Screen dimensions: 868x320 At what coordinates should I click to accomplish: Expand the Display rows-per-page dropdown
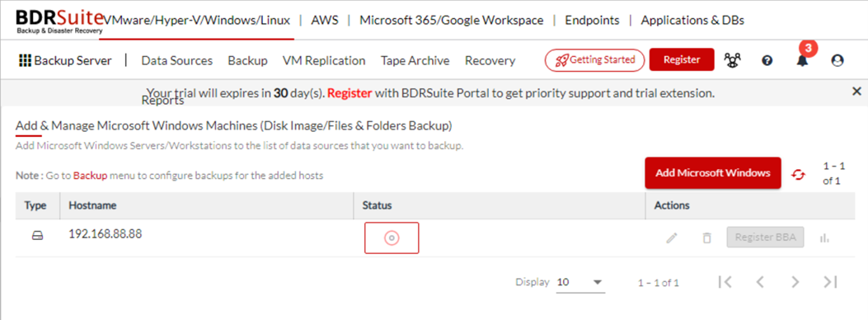pyautogui.click(x=580, y=282)
